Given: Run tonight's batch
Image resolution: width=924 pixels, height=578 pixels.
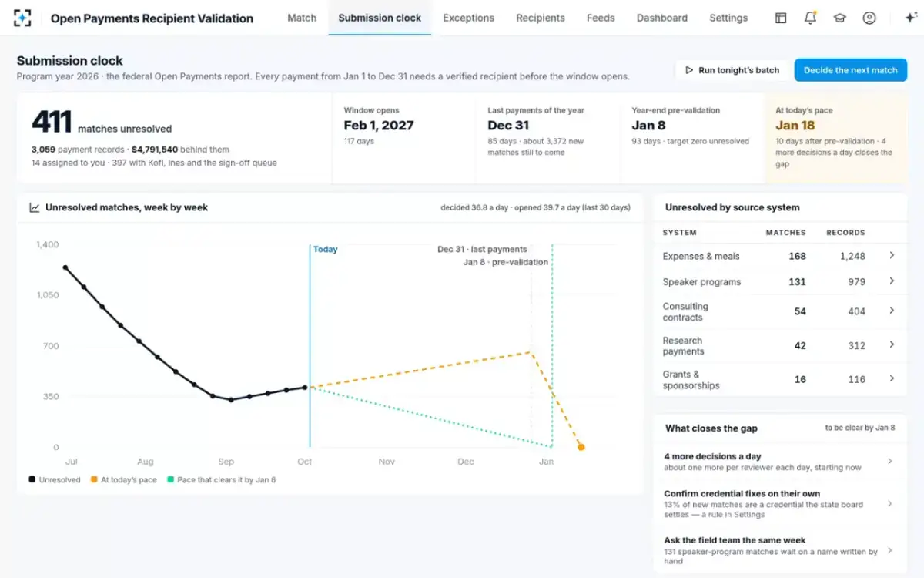Looking at the screenshot, I should click(x=732, y=70).
